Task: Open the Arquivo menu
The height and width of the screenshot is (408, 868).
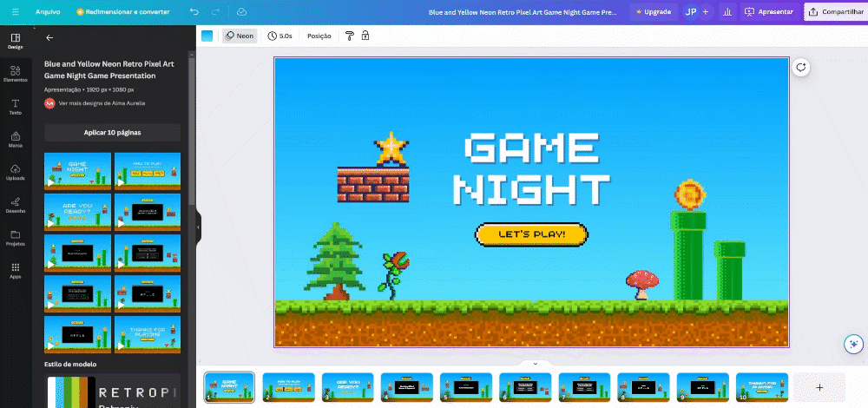Action: tap(47, 12)
